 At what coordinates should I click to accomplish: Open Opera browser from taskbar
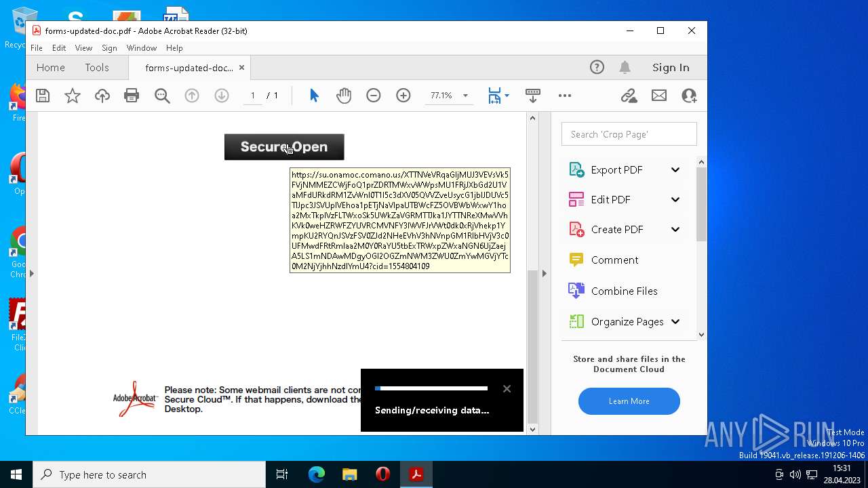tap(382, 474)
